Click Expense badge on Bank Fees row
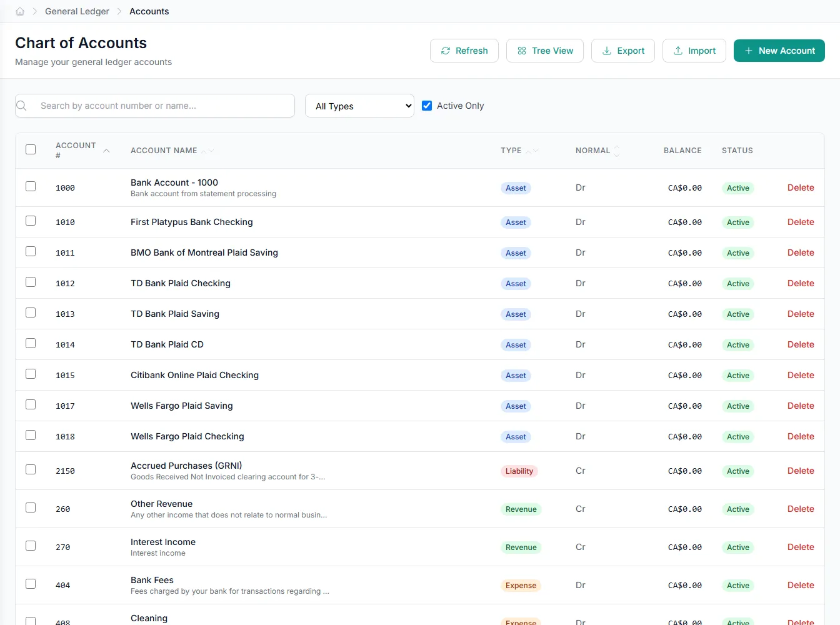840x625 pixels. (x=521, y=586)
